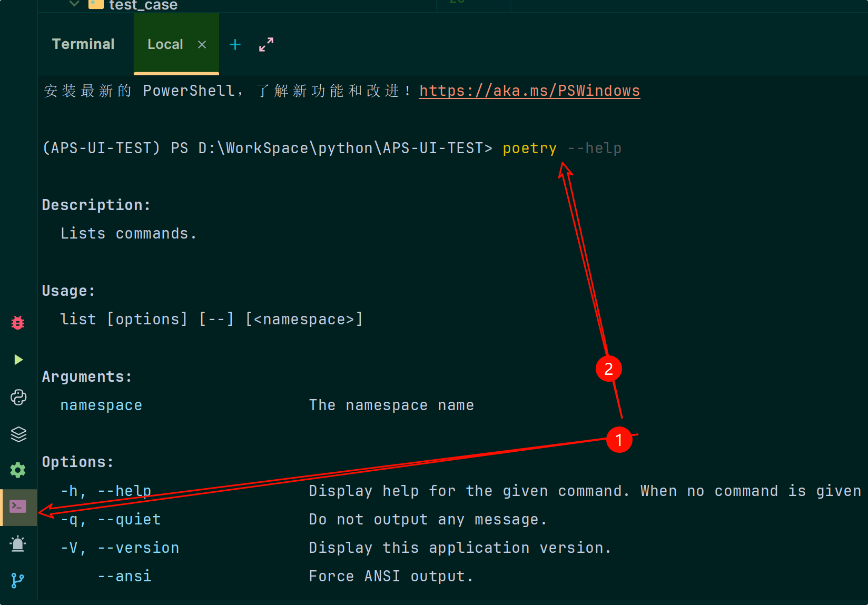Open the Run tool window icon
Viewport: 868px width, 605px height.
(18, 360)
